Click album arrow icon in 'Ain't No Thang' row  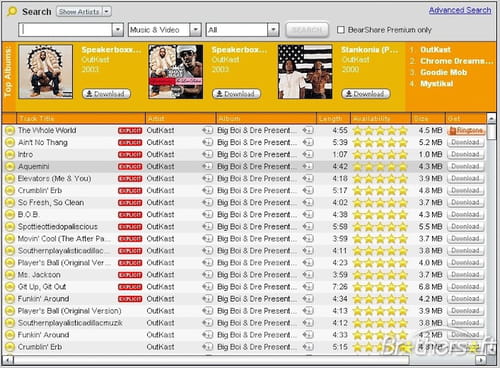tap(308, 143)
